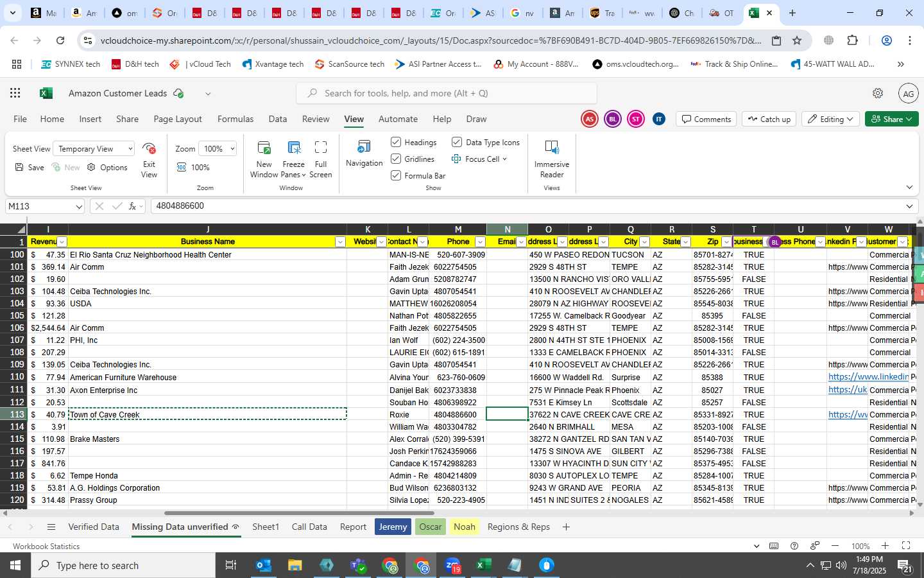Click the BL collaborator avatar
Screen dimensions: 924x578
612,119
